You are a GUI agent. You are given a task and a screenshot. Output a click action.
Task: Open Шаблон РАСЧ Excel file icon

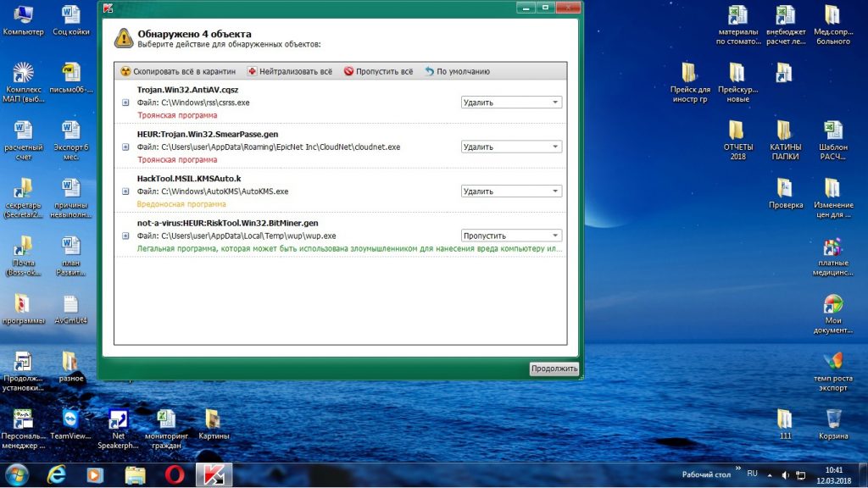(x=833, y=130)
